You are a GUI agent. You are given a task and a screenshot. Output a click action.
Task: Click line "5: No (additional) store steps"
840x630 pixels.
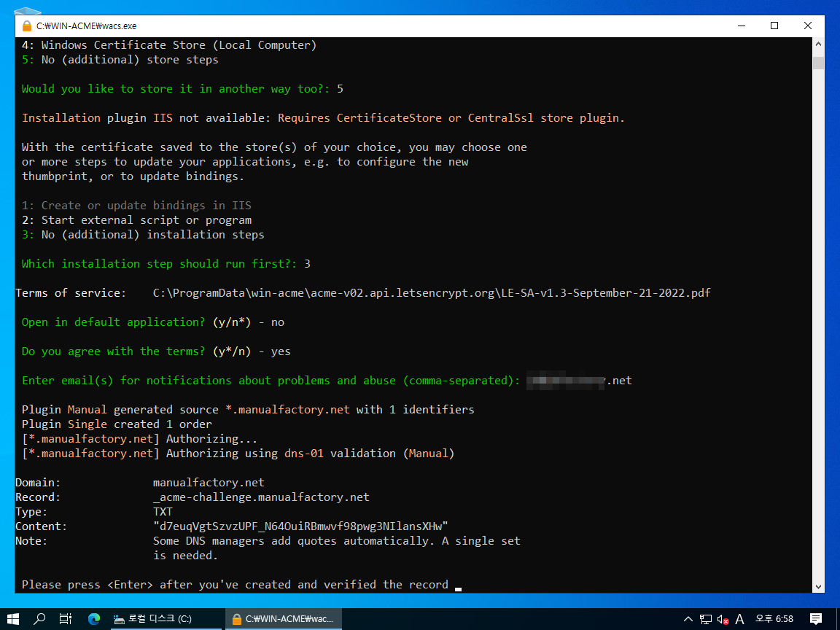point(120,60)
